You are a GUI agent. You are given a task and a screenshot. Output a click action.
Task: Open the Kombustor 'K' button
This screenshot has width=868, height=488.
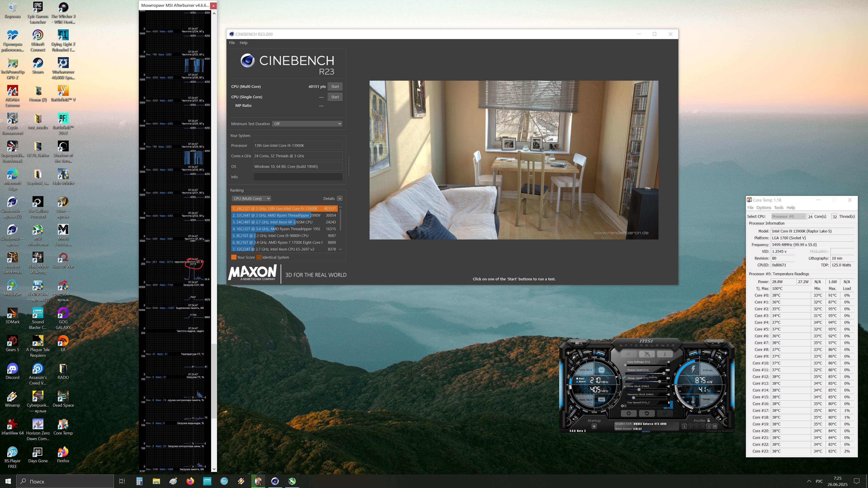pyautogui.click(x=629, y=354)
